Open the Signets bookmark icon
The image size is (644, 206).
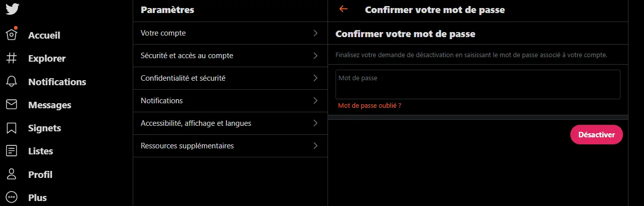[x=12, y=128]
